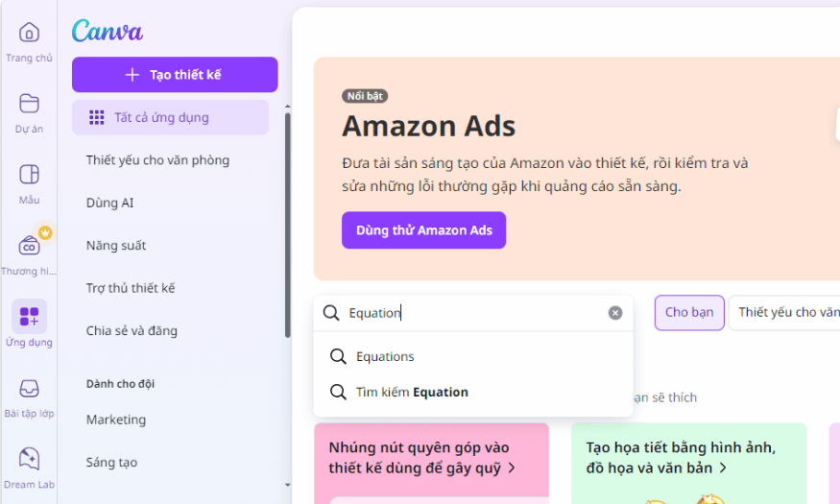The height and width of the screenshot is (504, 840).
Task: Select the Ứng dụng apps icon
Action: 29,316
